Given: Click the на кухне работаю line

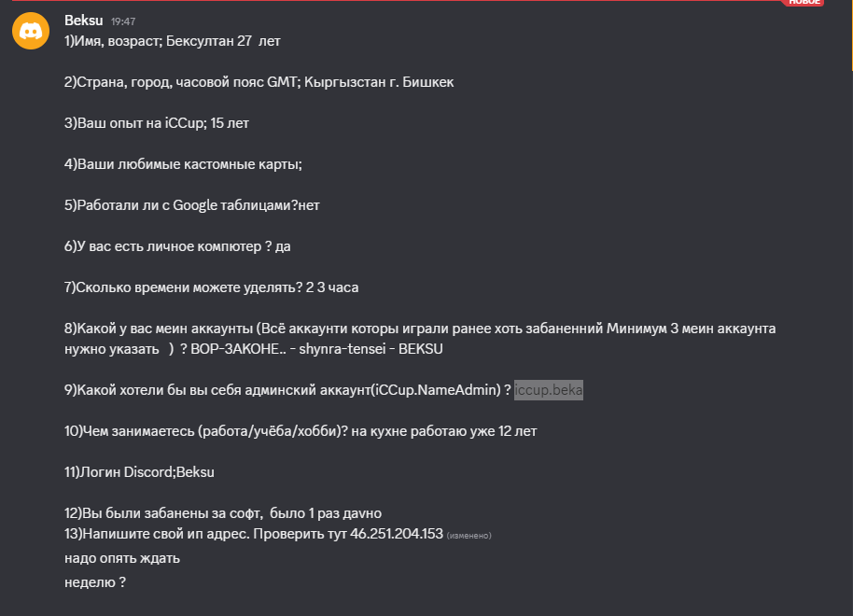Looking at the screenshot, I should (x=301, y=431).
